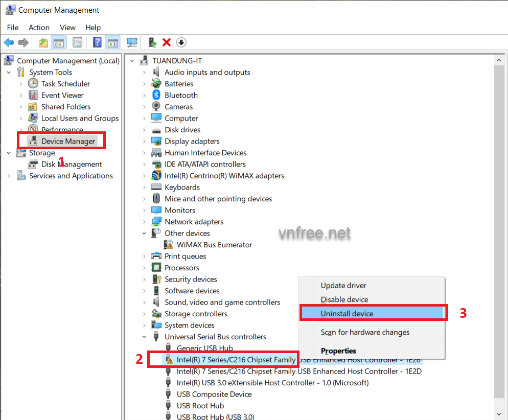Collapse the Universal Serial Bus controllers node
The image size is (508, 420).
[145, 337]
